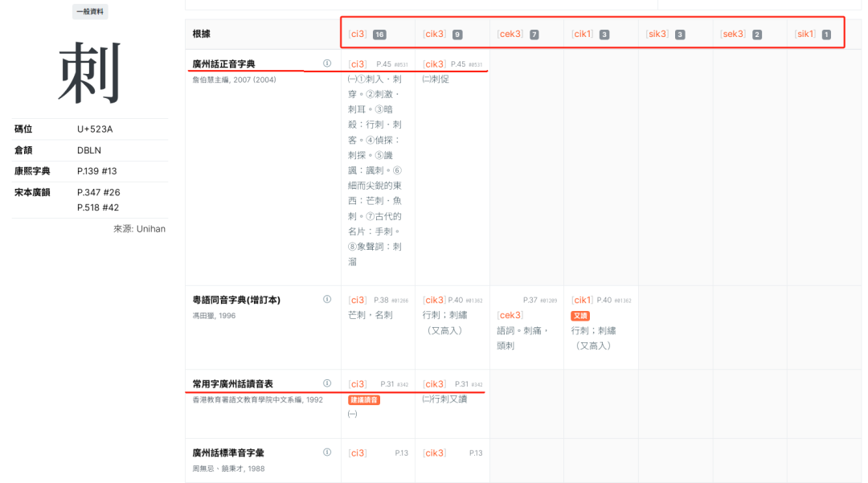Image resolution: width=868 pixels, height=483 pixels.
Task: Select the [cik3] pronunciation with count 9
Action: (434, 34)
